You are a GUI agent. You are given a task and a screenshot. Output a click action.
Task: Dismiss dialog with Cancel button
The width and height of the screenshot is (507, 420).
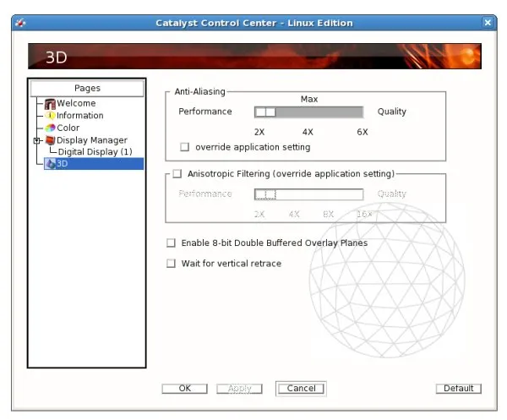(301, 389)
